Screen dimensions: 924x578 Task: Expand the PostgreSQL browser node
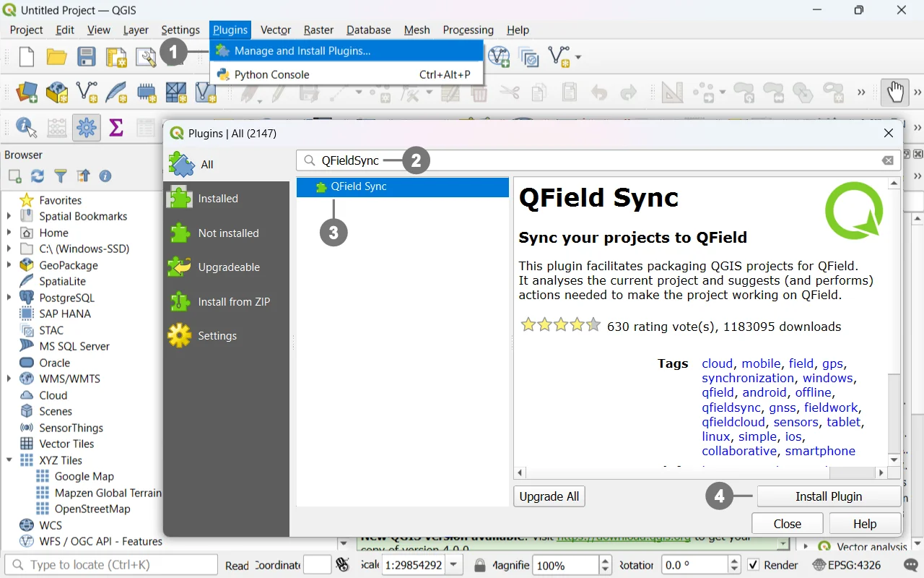(x=9, y=298)
